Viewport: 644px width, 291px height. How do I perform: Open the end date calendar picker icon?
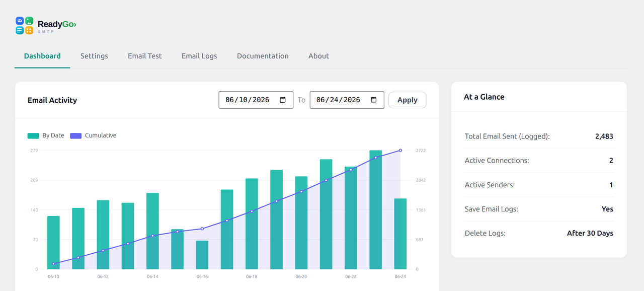point(374,100)
